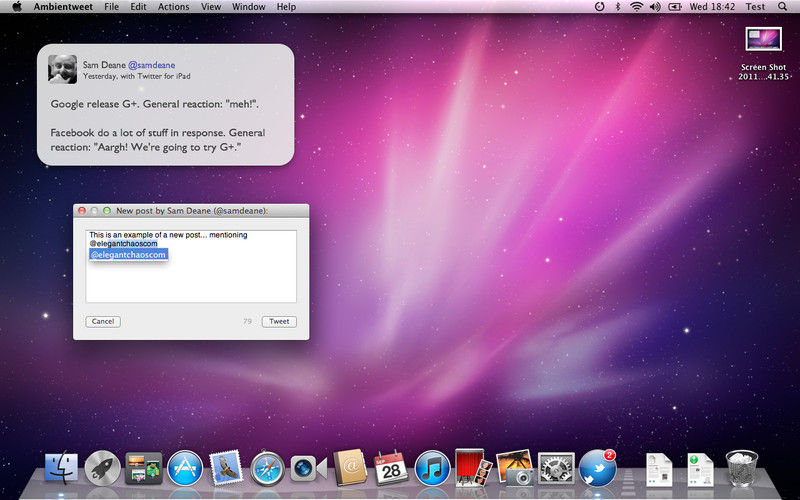Open Mail stamp icon in dock
800x500 pixels.
[x=226, y=467]
